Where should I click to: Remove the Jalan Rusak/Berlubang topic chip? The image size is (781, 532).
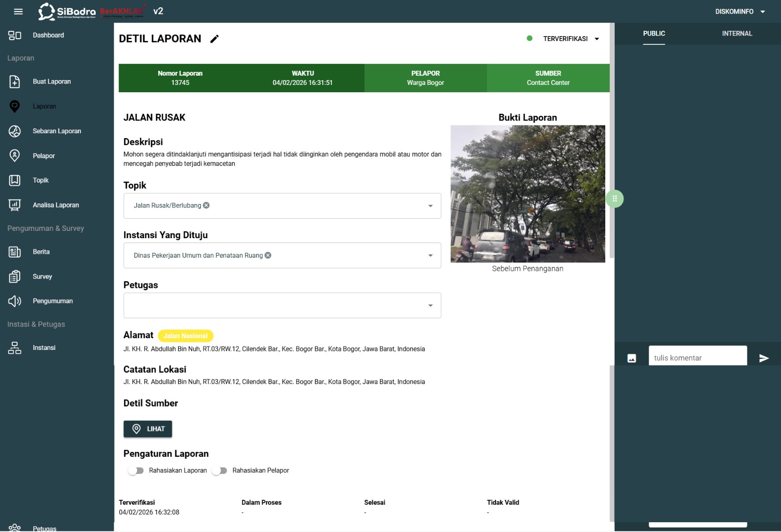(x=206, y=205)
